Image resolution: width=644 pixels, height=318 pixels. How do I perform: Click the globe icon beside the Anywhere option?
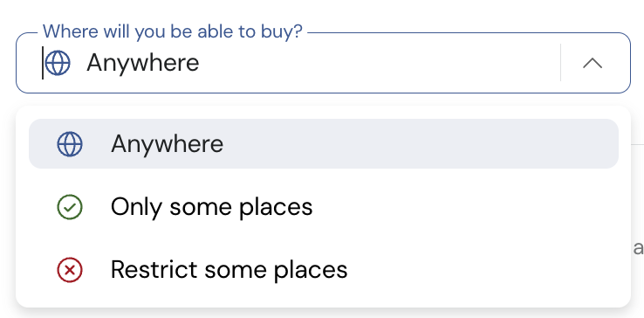click(x=70, y=144)
